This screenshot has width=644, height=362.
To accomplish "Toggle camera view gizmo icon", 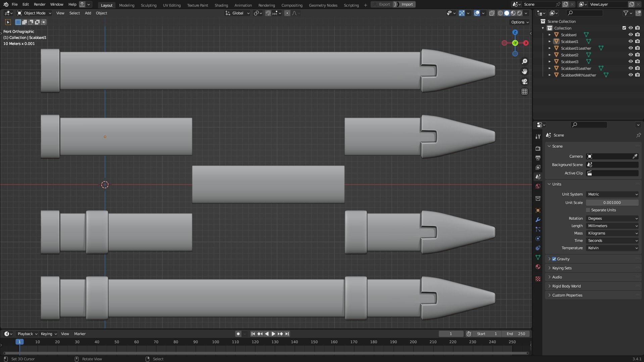I will click(524, 82).
